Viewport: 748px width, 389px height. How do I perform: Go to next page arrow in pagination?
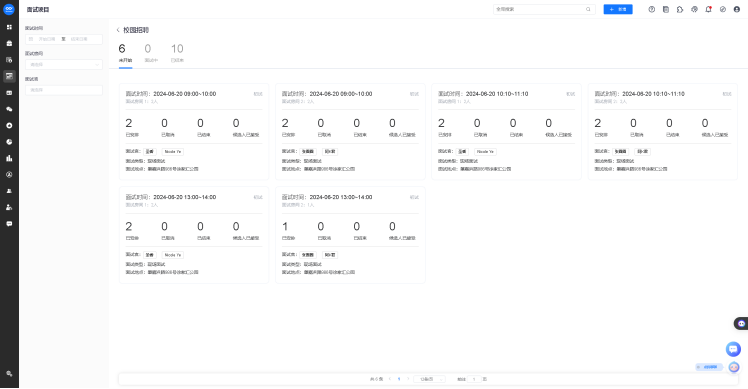click(408, 379)
